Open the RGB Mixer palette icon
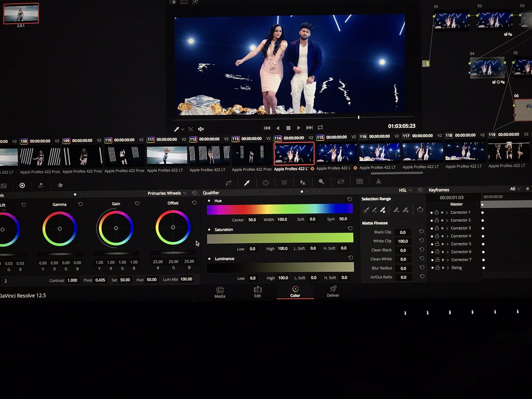Screen dimensions: 532x399 point(41,185)
